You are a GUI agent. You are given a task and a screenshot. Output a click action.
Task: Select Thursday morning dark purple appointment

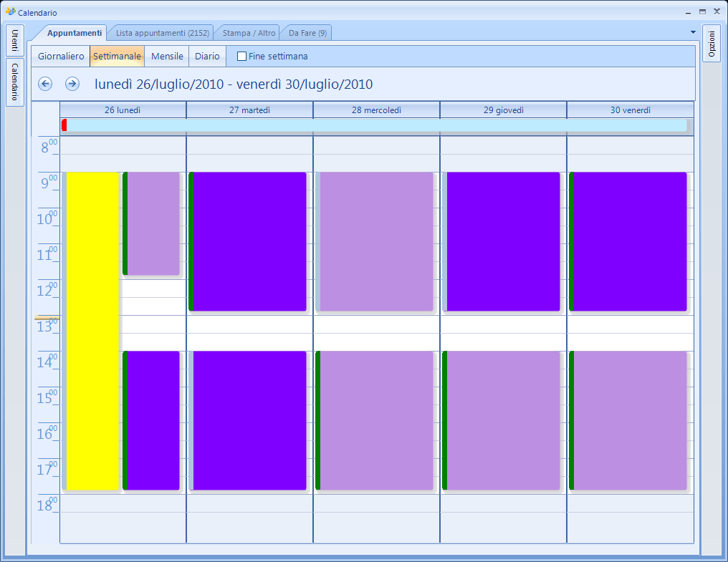[x=502, y=241]
